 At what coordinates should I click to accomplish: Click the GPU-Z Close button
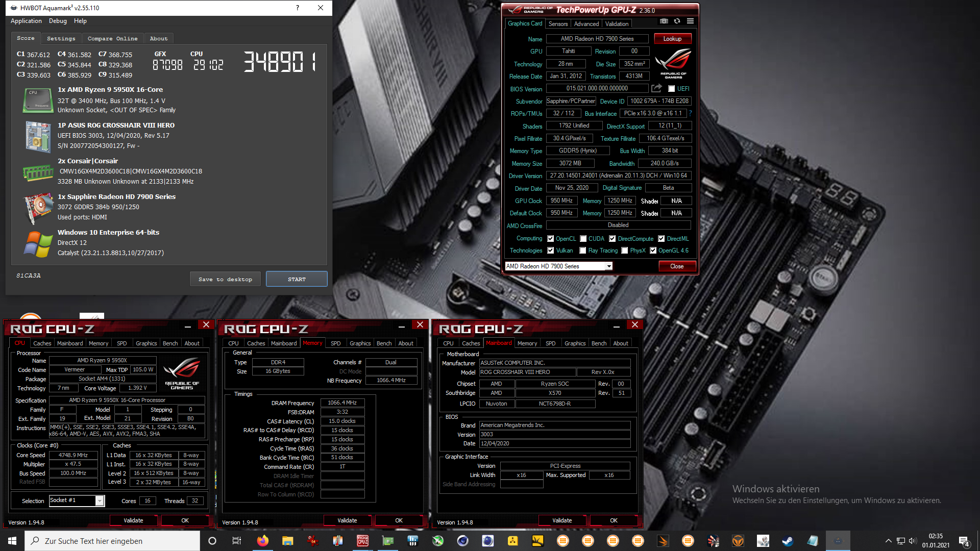pyautogui.click(x=677, y=266)
